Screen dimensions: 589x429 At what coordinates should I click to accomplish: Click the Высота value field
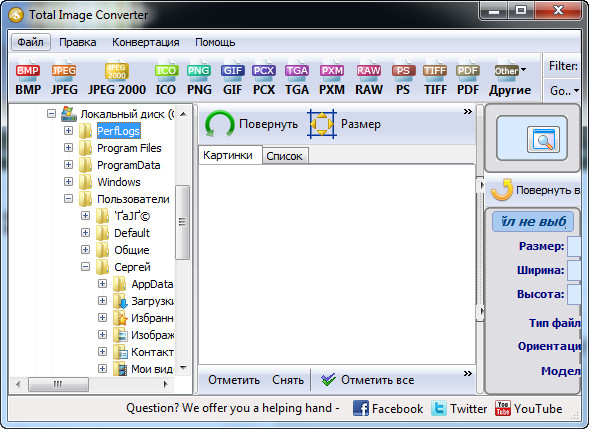pyautogui.click(x=574, y=295)
